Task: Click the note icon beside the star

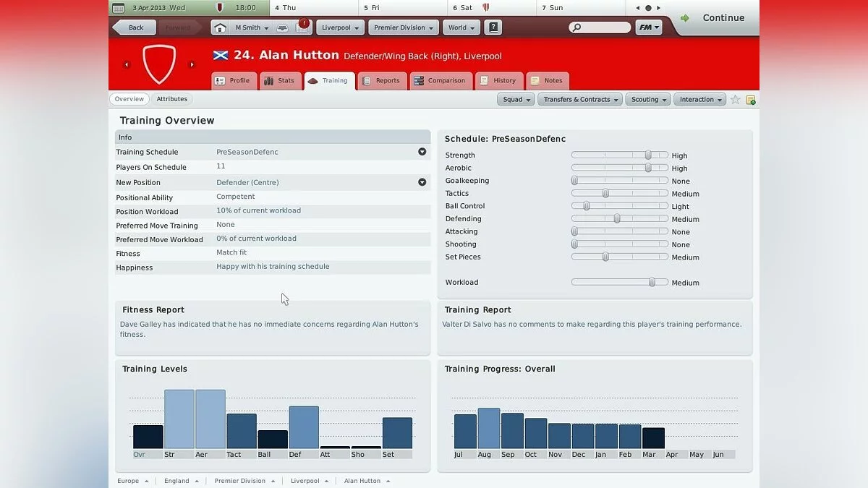Action: point(751,100)
